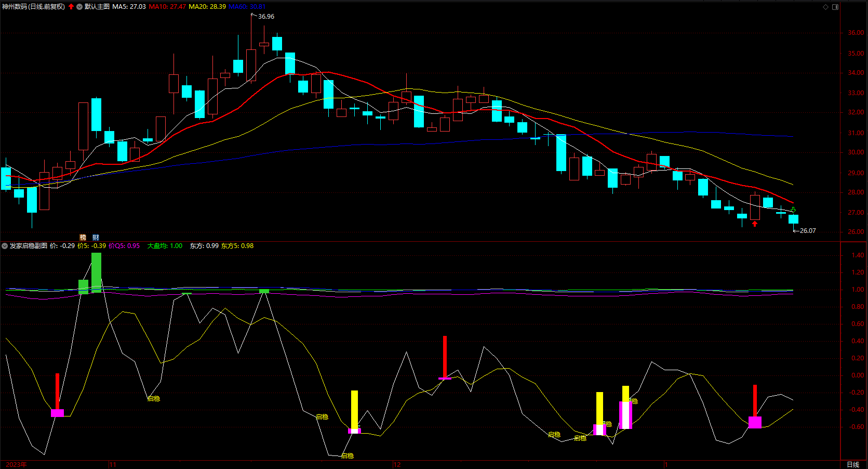Click the red up-arrow beside 神州数码 title

(71, 7)
